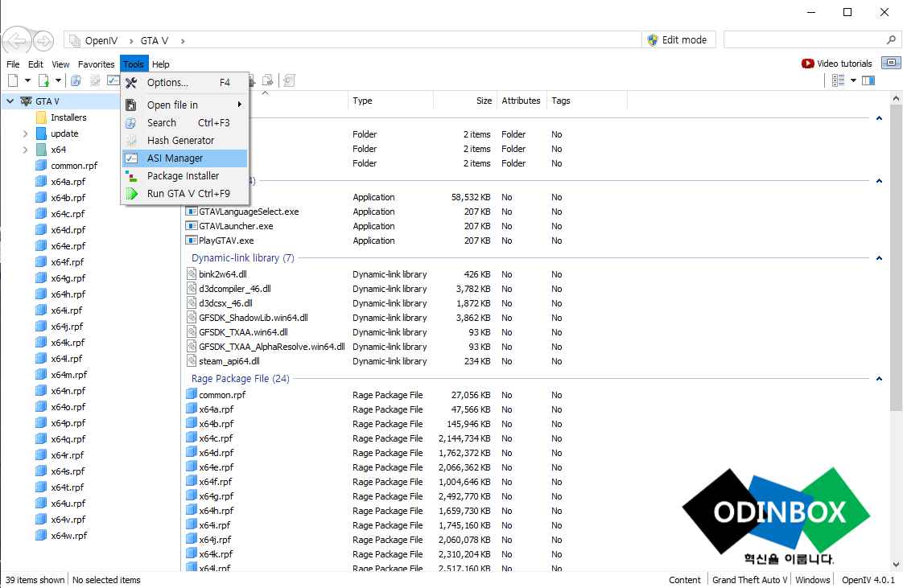
Task: Sort by Tags column header
Action: tap(586, 101)
